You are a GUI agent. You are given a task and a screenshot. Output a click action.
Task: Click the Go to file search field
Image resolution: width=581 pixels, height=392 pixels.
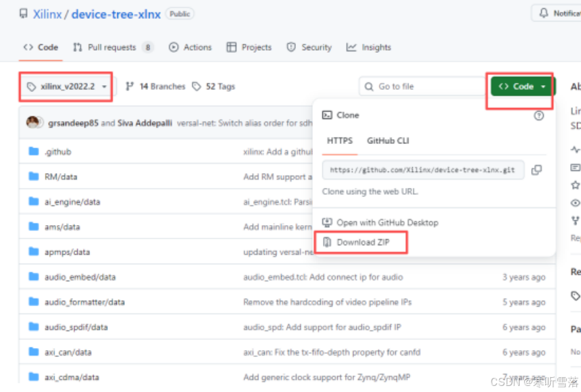point(422,87)
